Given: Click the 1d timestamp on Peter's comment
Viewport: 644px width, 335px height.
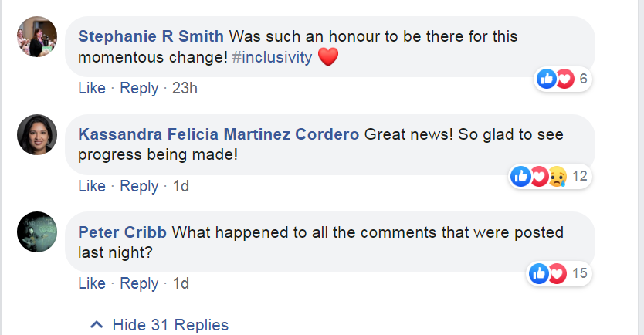Looking at the screenshot, I should (x=180, y=283).
